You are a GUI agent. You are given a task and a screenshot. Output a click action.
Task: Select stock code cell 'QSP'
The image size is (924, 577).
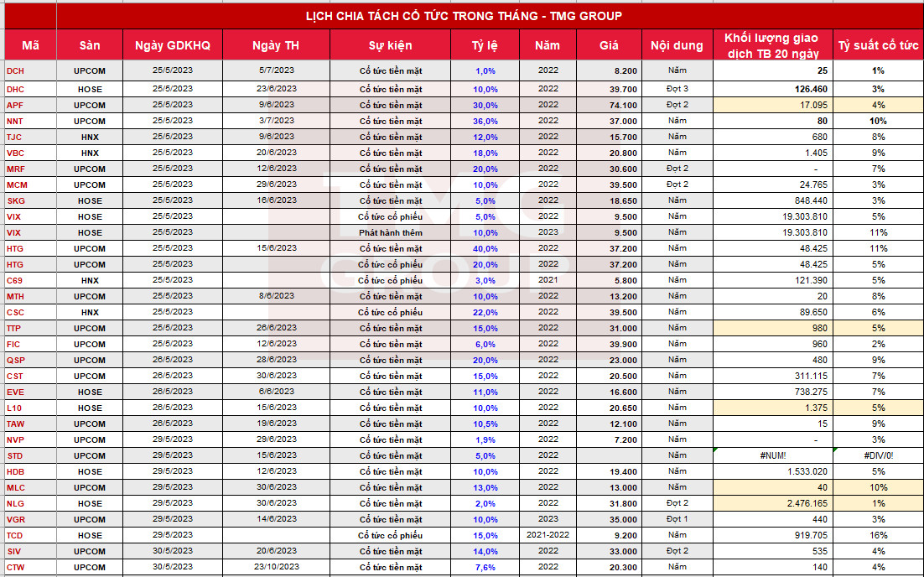point(31,360)
